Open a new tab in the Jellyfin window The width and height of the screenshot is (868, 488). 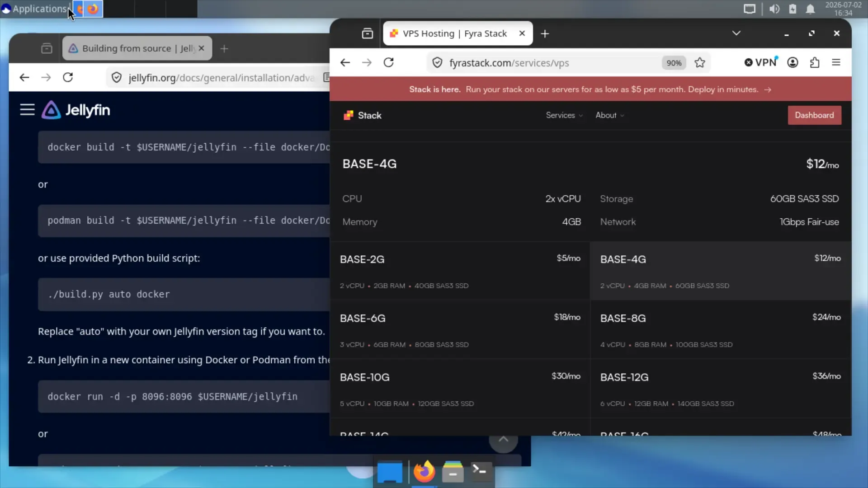pyautogui.click(x=224, y=48)
